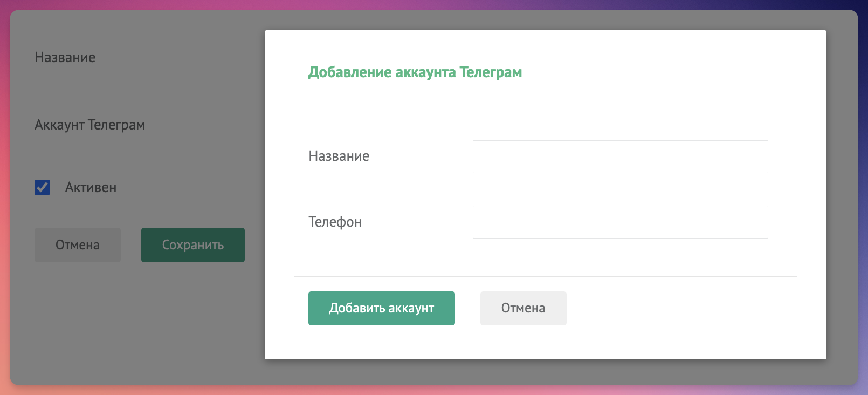Cancel the Telegram account dialog with Отмена
This screenshot has height=395, width=868.
(523, 308)
